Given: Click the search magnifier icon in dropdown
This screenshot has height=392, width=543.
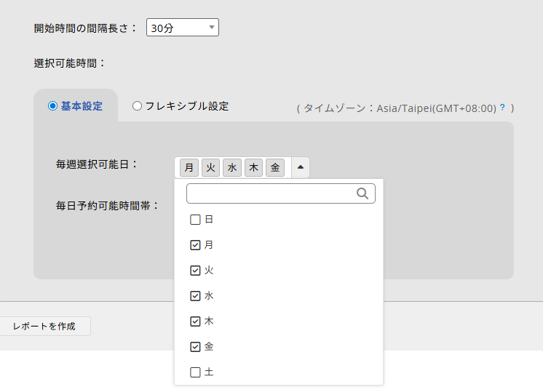Looking at the screenshot, I should tap(362, 193).
